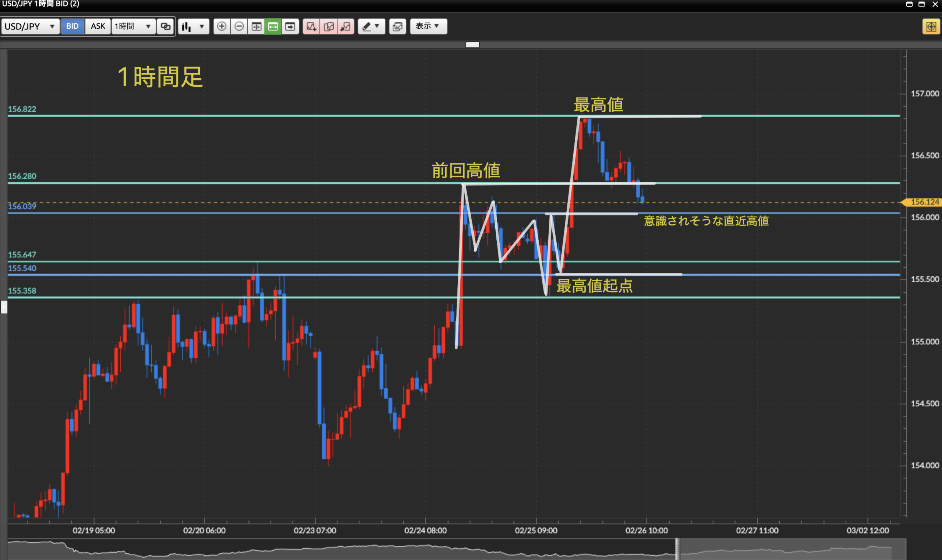Open the pencil drawing tools menu

[x=371, y=26]
